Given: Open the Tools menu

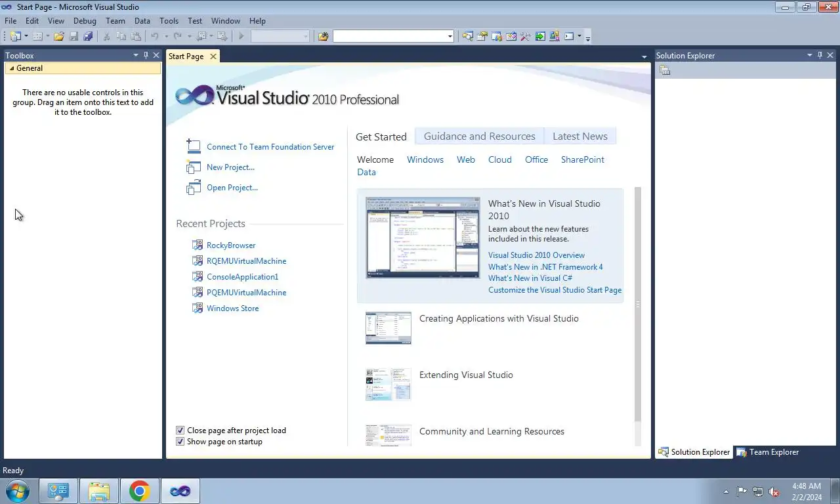Looking at the screenshot, I should pos(169,21).
